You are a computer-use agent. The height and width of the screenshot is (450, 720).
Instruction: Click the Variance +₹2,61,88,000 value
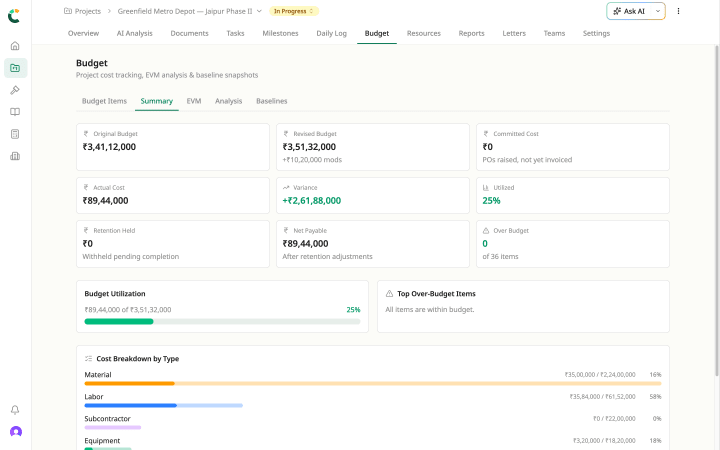coord(311,201)
